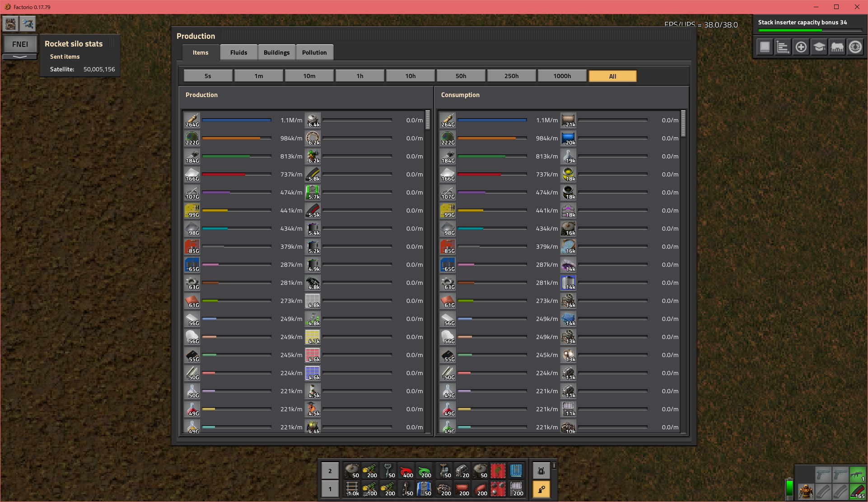Select the ammo slot showing 165
Viewport: 868px width, 502px height.
858,491
